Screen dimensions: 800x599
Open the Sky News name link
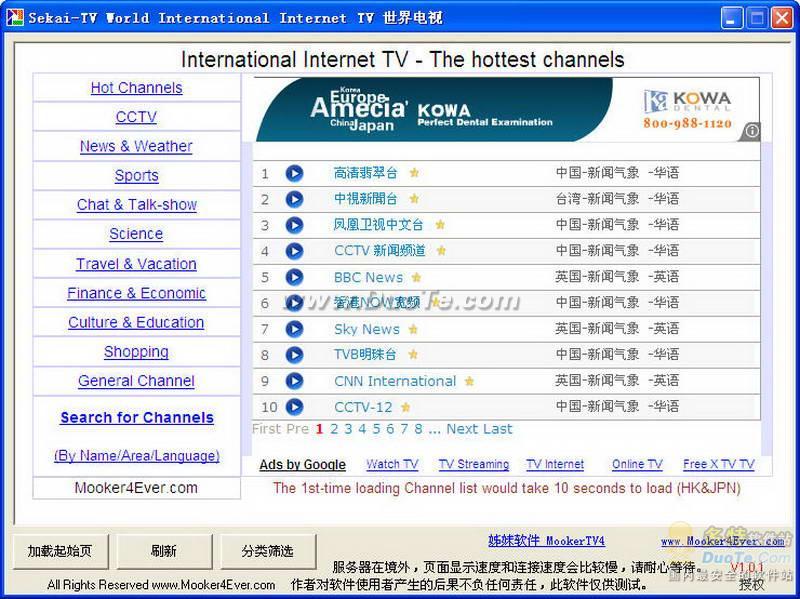click(367, 329)
